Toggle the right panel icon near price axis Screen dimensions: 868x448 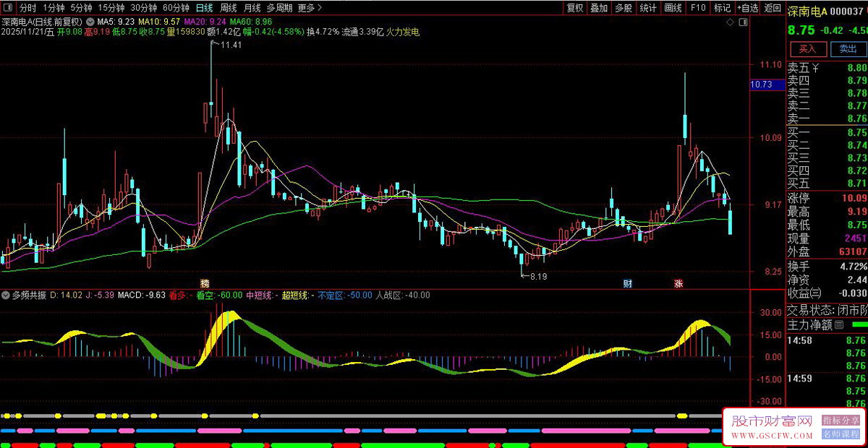coord(743,22)
